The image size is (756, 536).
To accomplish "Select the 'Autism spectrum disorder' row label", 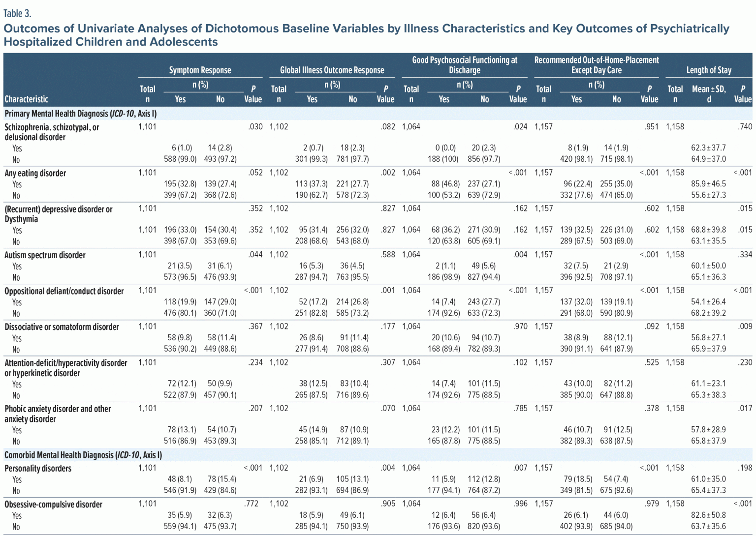I will (x=45, y=255).
